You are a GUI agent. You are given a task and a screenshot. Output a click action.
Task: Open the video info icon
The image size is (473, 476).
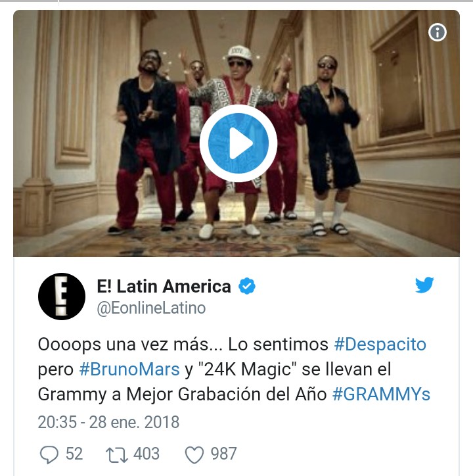(x=438, y=32)
